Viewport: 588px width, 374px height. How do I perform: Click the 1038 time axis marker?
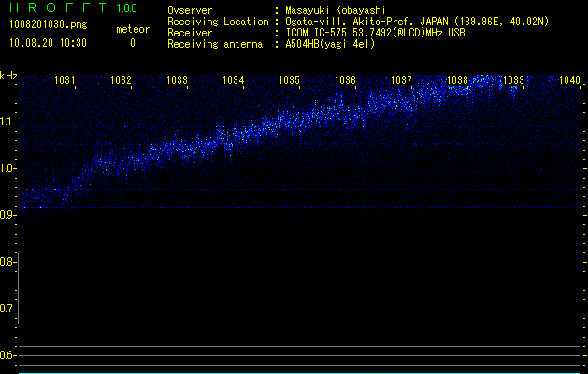[458, 79]
